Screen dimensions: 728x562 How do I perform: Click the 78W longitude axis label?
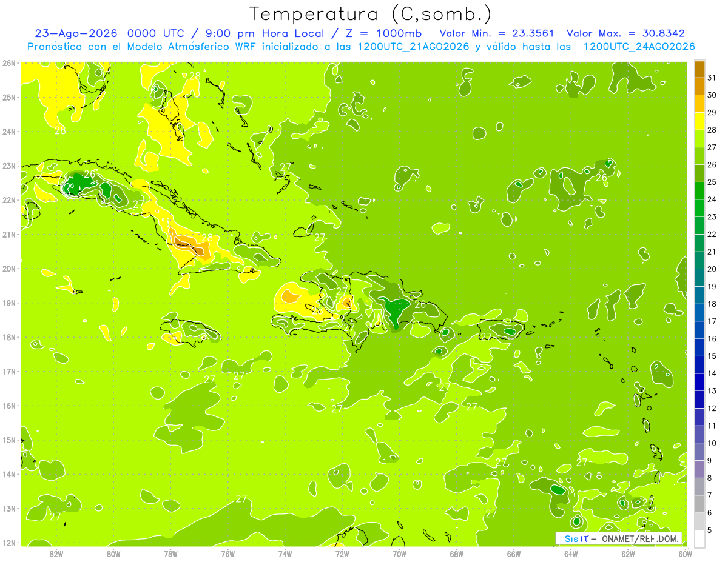[170, 554]
